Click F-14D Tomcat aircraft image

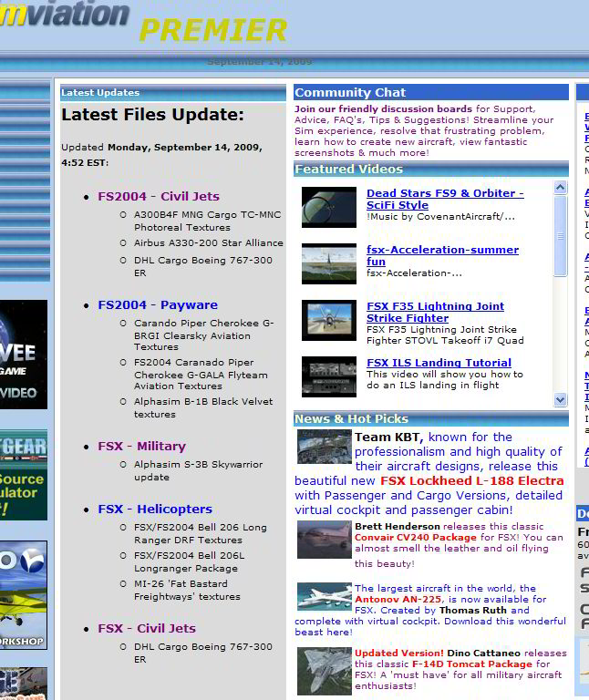point(324,670)
